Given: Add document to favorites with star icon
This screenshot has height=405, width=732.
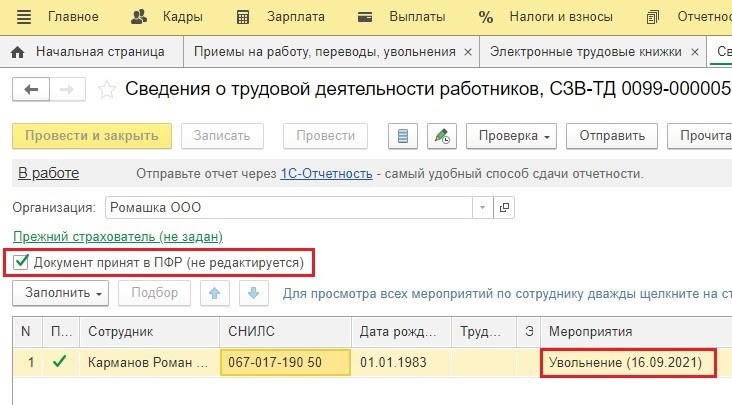Looking at the screenshot, I should 106,89.
